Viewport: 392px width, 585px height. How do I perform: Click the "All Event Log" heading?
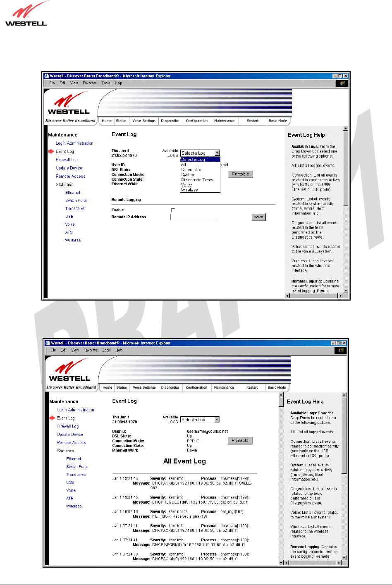tap(184, 461)
